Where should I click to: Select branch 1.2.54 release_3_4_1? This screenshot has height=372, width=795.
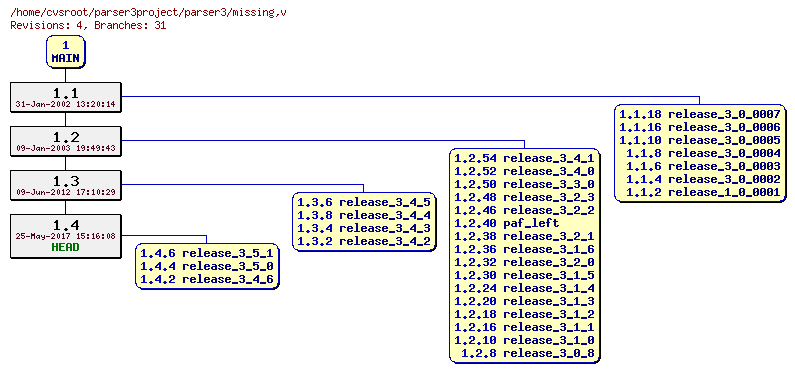click(524, 158)
